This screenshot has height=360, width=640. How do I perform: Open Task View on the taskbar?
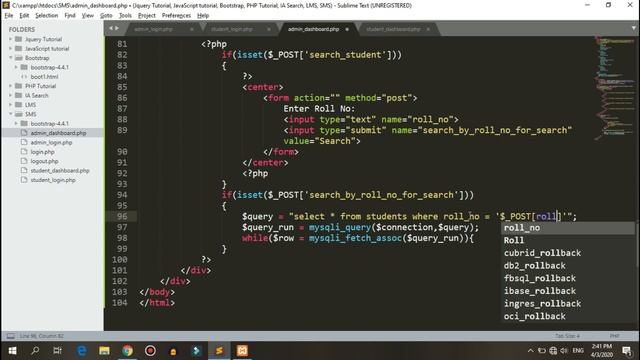(58, 351)
